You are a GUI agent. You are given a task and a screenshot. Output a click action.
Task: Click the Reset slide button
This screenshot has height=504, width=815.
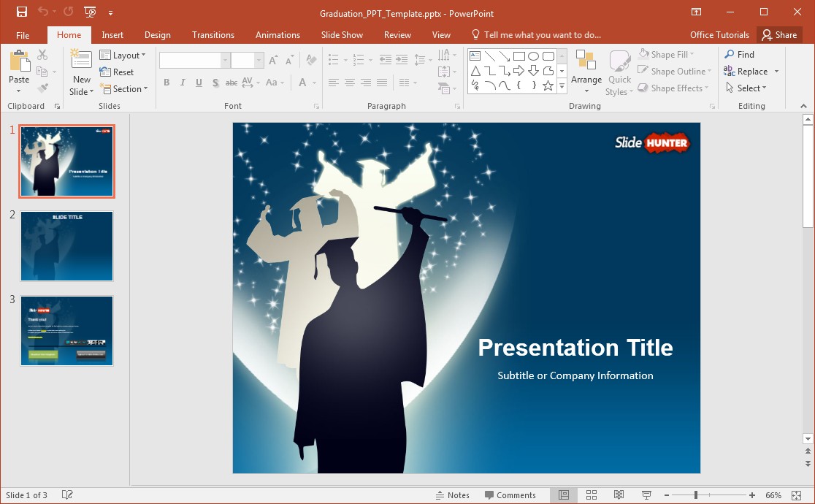pyautogui.click(x=117, y=72)
